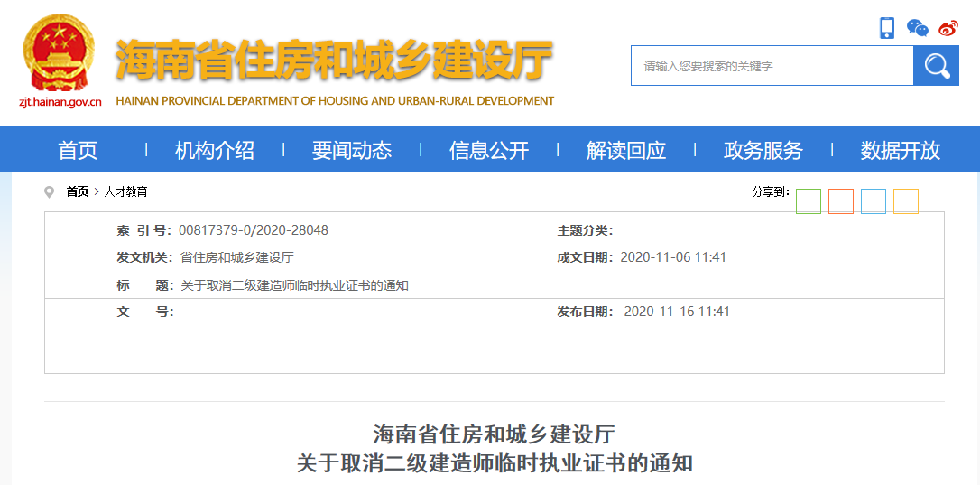
Task: Click the orange-bordered share box
Action: (x=841, y=201)
